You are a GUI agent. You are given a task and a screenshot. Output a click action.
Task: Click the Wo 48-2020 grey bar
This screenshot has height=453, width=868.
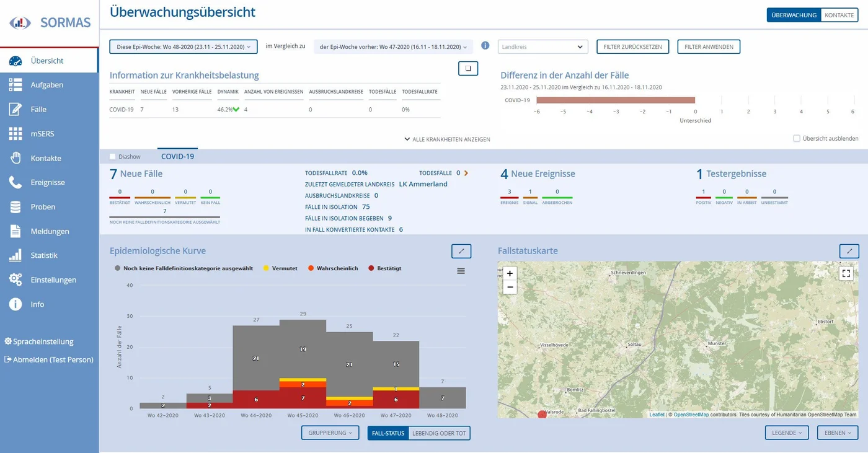tap(443, 398)
